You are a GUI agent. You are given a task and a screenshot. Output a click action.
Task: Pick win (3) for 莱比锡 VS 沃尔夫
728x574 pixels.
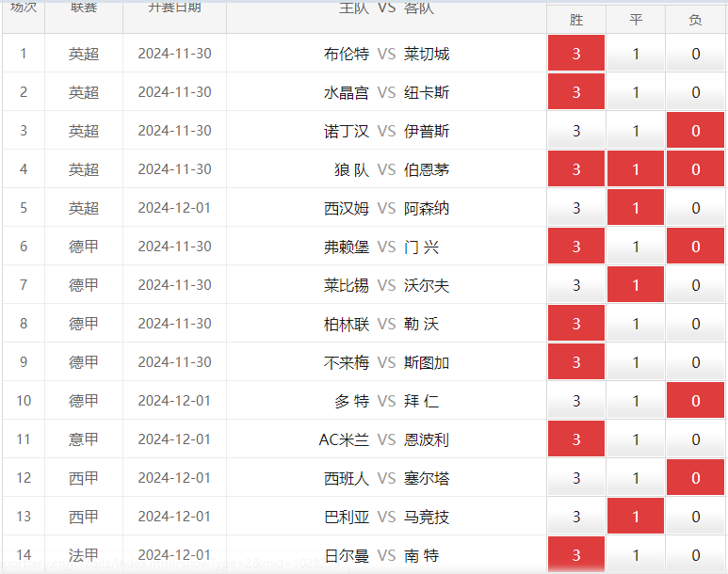(576, 284)
